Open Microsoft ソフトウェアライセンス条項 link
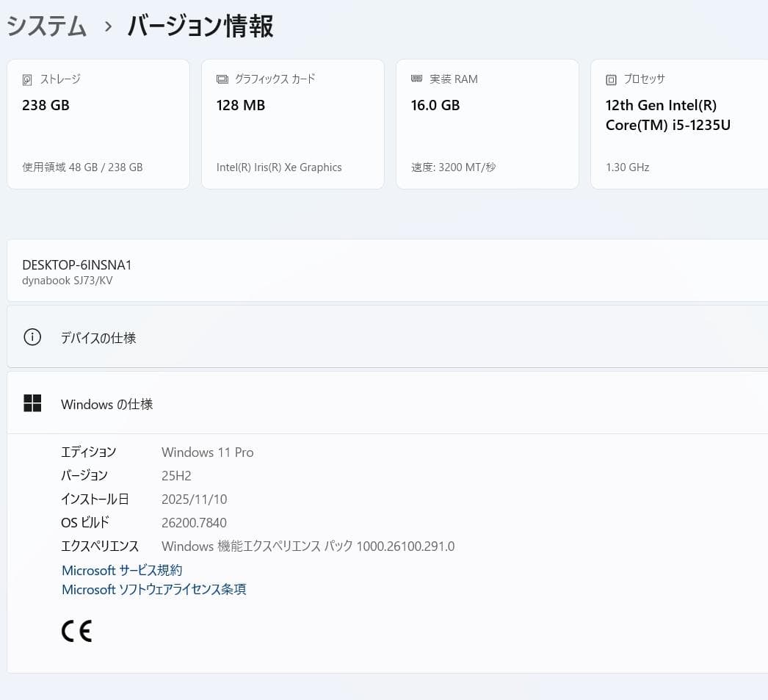Viewport: 768px width, 700px height. [x=153, y=589]
